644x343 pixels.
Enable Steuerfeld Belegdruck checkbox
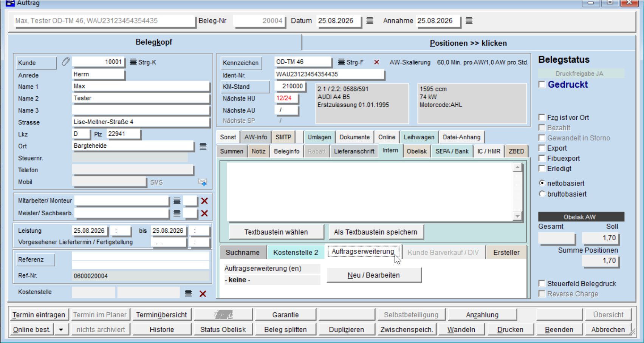pyautogui.click(x=542, y=283)
